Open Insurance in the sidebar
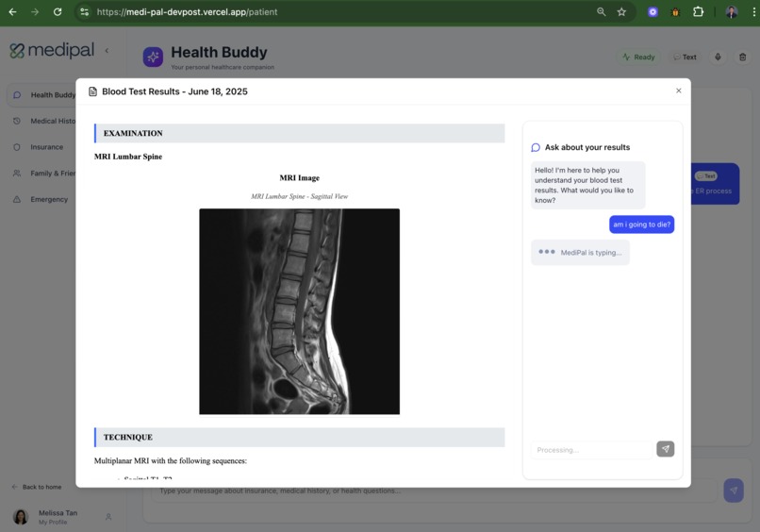The width and height of the screenshot is (760, 532). pyautogui.click(x=42, y=147)
